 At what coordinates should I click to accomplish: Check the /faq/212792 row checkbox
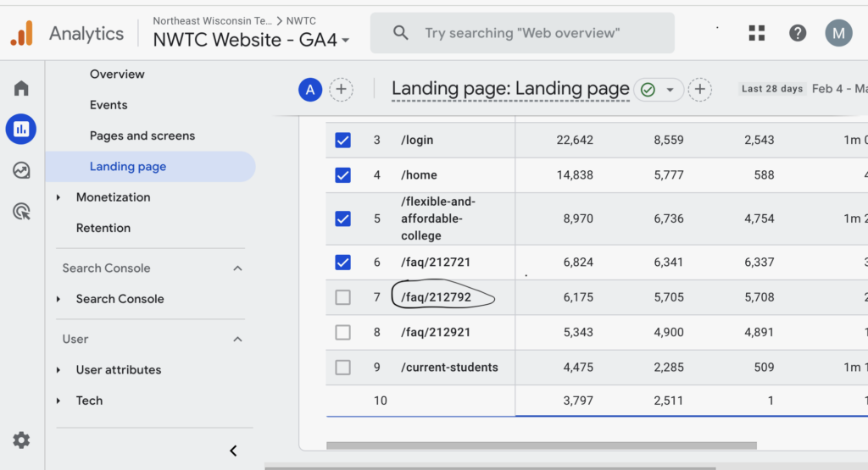coord(342,297)
